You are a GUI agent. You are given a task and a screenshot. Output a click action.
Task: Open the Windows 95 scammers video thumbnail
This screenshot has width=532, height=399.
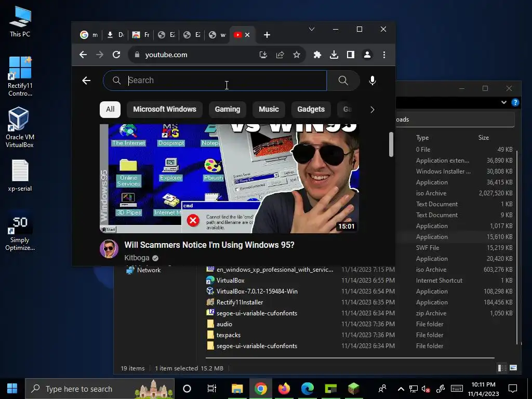[x=229, y=179]
